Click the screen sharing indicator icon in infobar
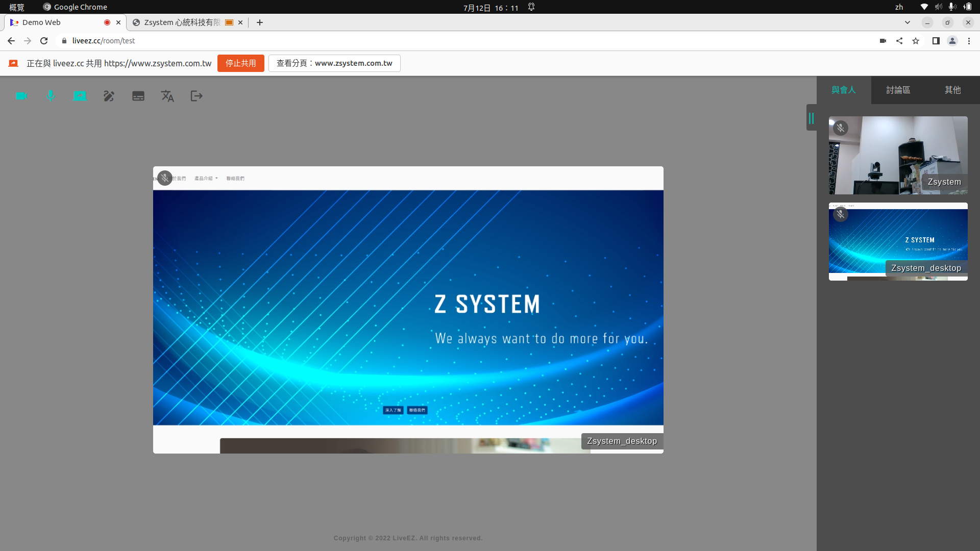Viewport: 980px width, 551px height. pos(13,63)
